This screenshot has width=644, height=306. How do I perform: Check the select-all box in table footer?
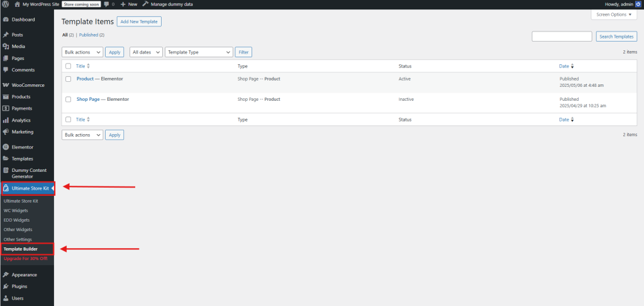[68, 120]
